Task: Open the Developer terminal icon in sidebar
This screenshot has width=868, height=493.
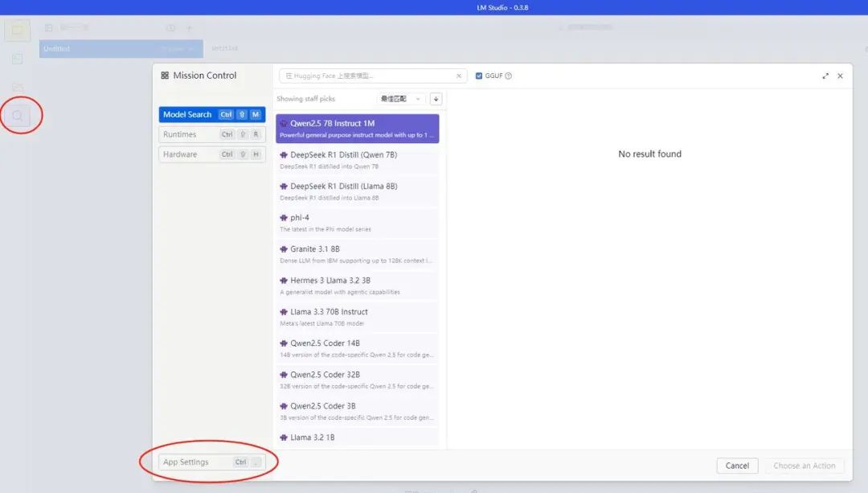Action: 17,59
